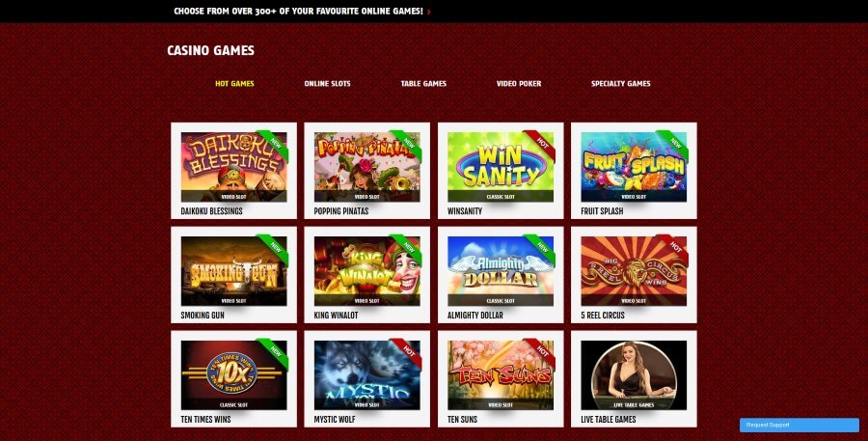The height and width of the screenshot is (441, 868).
Task: Select the Hot Games tab
Action: [x=234, y=84]
